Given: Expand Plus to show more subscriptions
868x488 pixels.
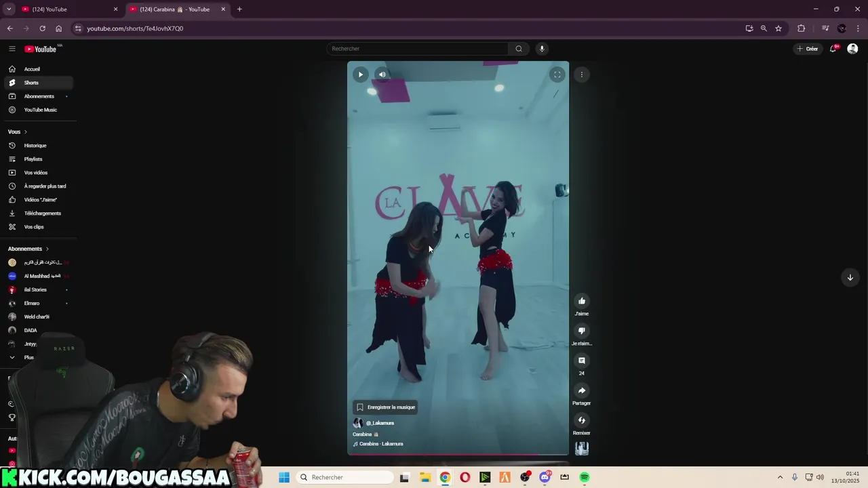Looking at the screenshot, I should [x=27, y=357].
